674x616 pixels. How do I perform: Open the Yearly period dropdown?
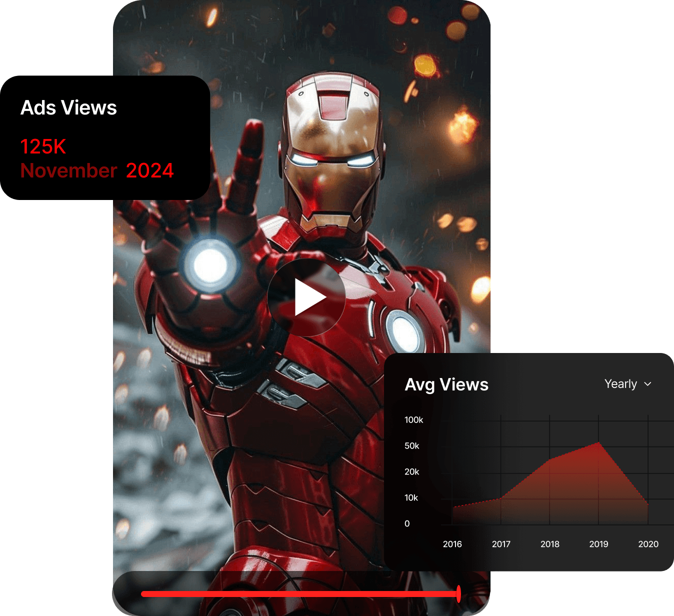[x=628, y=384]
